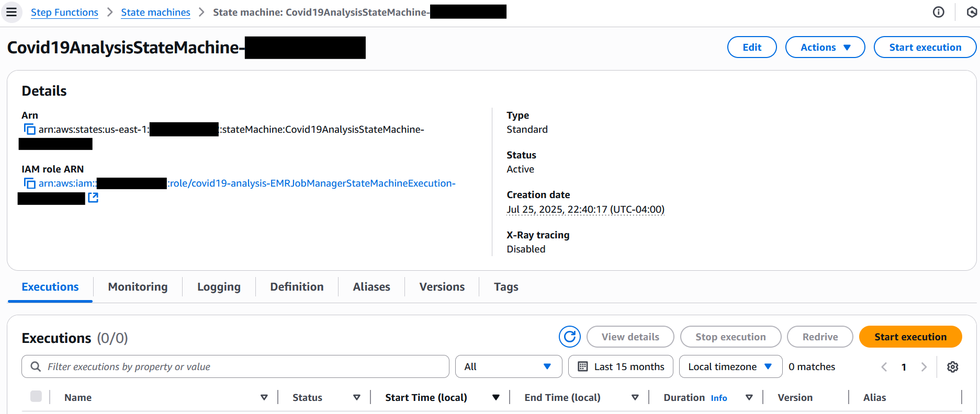Sort by Name column arrow
Image resolution: width=980 pixels, height=414 pixels.
[x=264, y=397]
